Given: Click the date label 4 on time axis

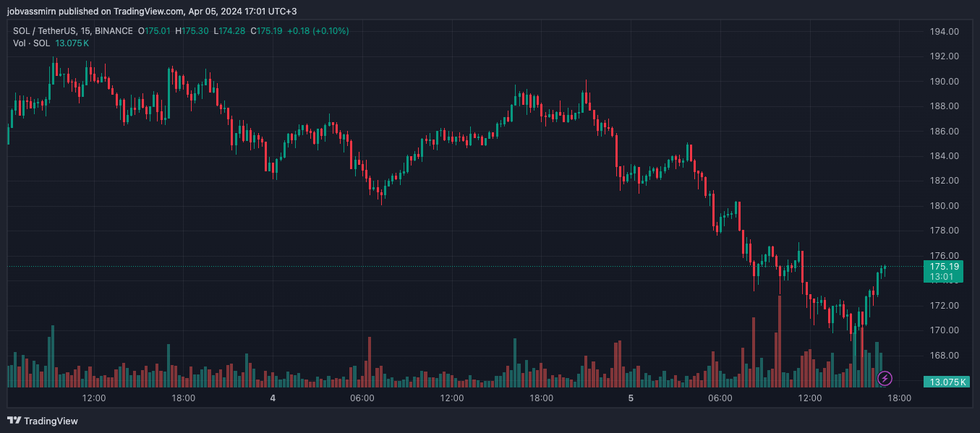Looking at the screenshot, I should [x=273, y=398].
